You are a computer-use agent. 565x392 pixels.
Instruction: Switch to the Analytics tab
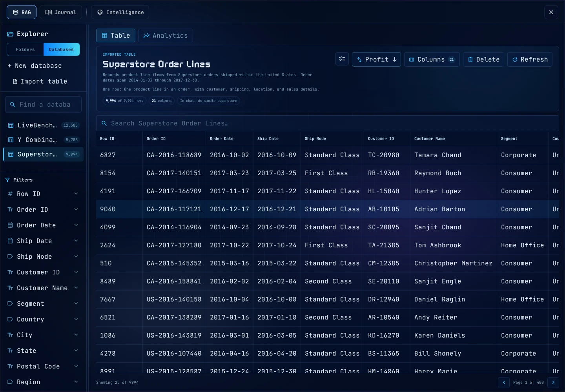point(165,36)
